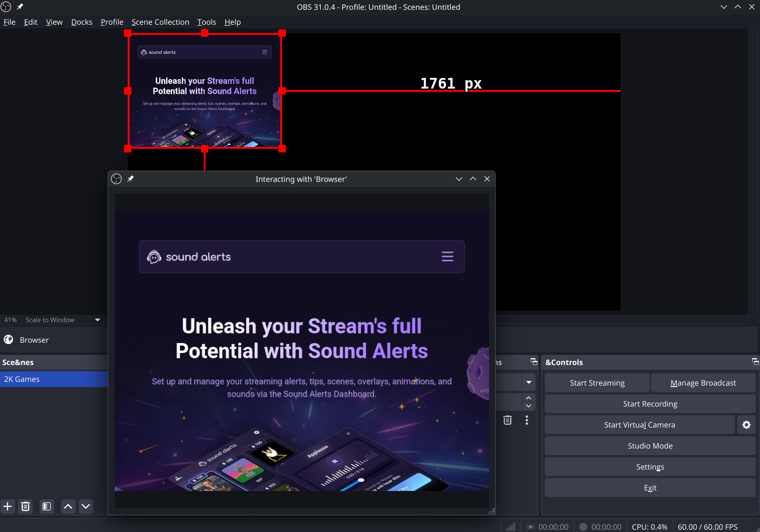Click the hero headline in Interact window
The height and width of the screenshot is (532, 760).
(x=302, y=339)
